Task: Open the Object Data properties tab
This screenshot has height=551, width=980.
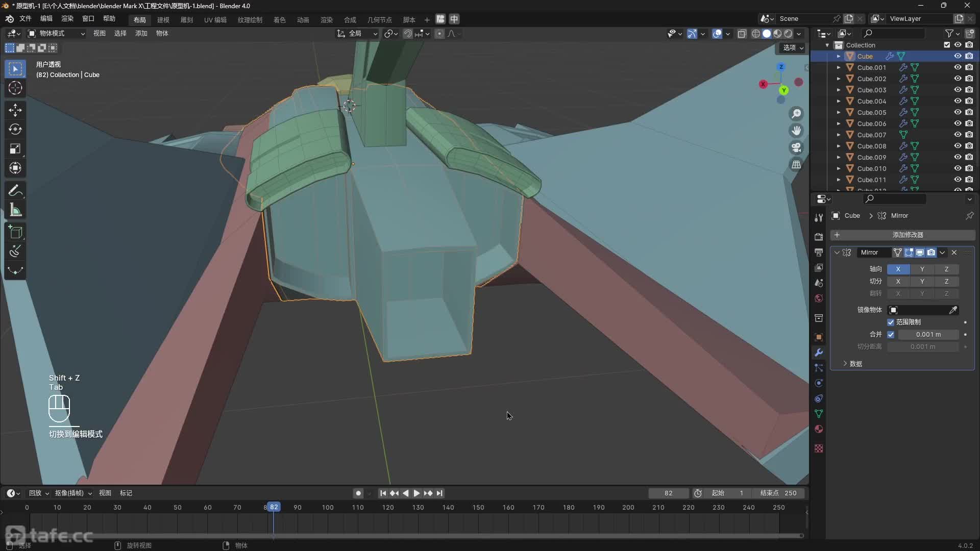Action: [819, 414]
